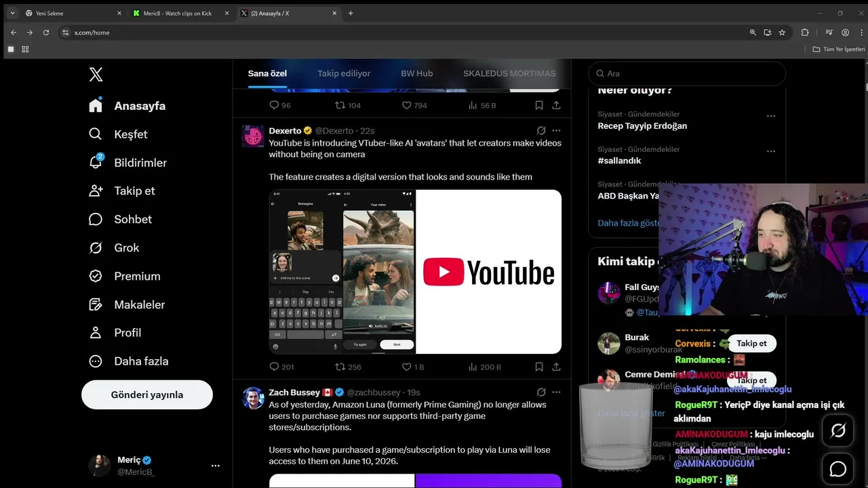Open Dexerto profile avatar
Image resolution: width=868 pixels, height=488 pixels.
[253, 136]
